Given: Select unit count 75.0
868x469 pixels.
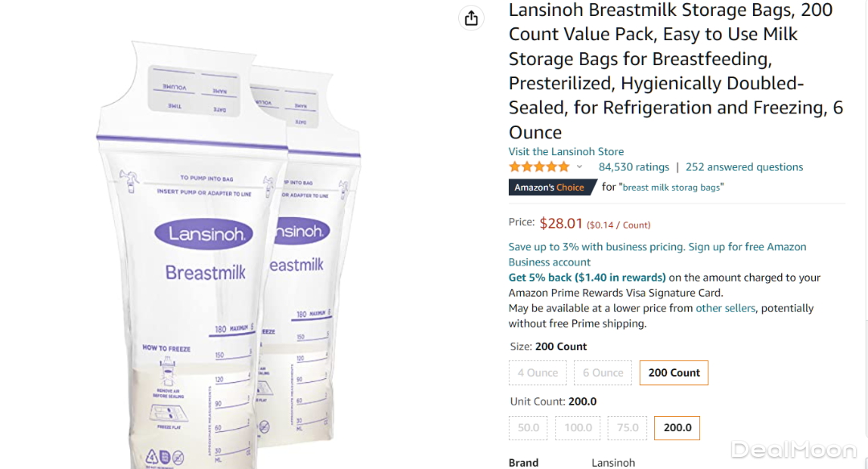Looking at the screenshot, I should (627, 427).
